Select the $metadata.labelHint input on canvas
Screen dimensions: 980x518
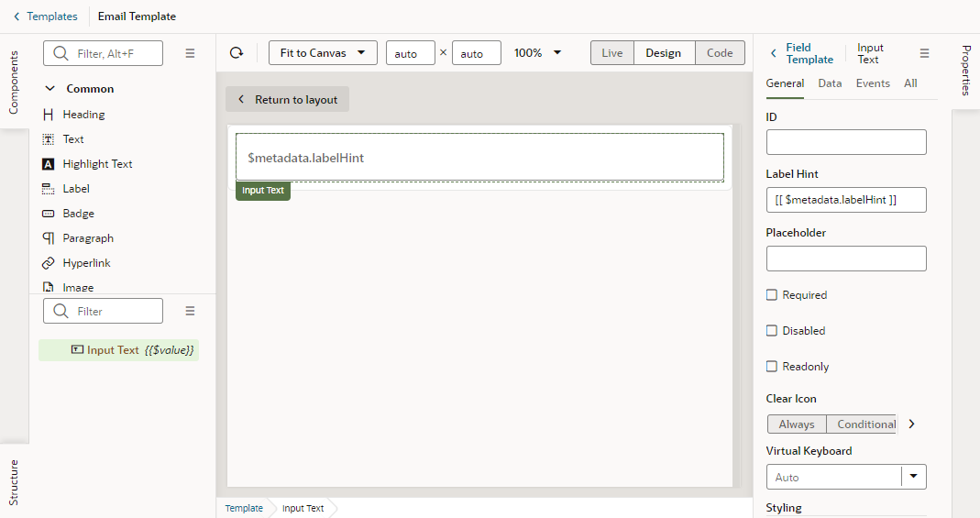pos(480,158)
